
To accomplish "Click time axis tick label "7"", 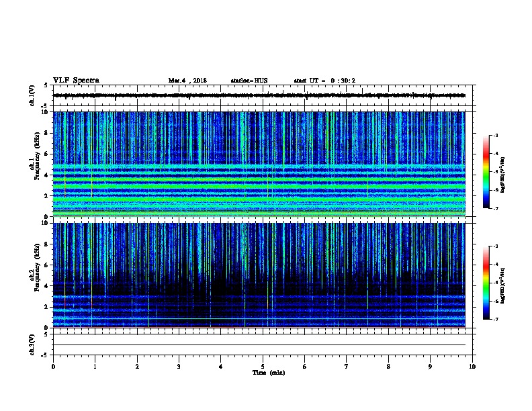I will click(x=347, y=367).
